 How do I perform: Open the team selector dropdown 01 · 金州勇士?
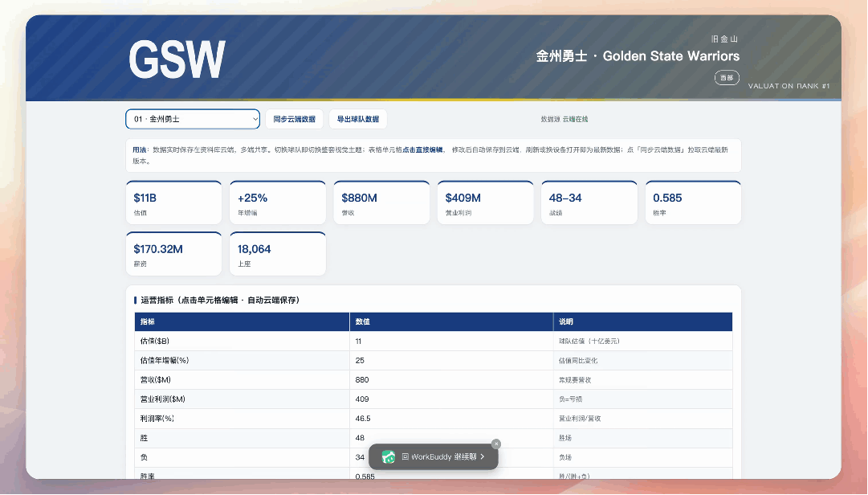point(193,119)
